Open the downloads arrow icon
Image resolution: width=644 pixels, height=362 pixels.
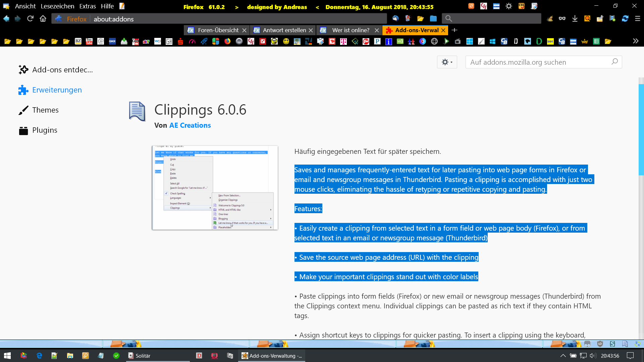[x=575, y=19]
